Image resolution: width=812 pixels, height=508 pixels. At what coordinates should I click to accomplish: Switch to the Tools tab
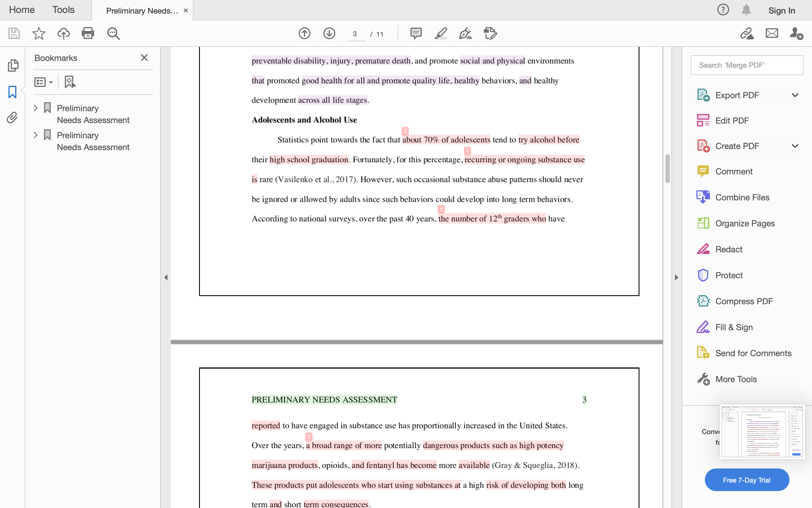(63, 10)
